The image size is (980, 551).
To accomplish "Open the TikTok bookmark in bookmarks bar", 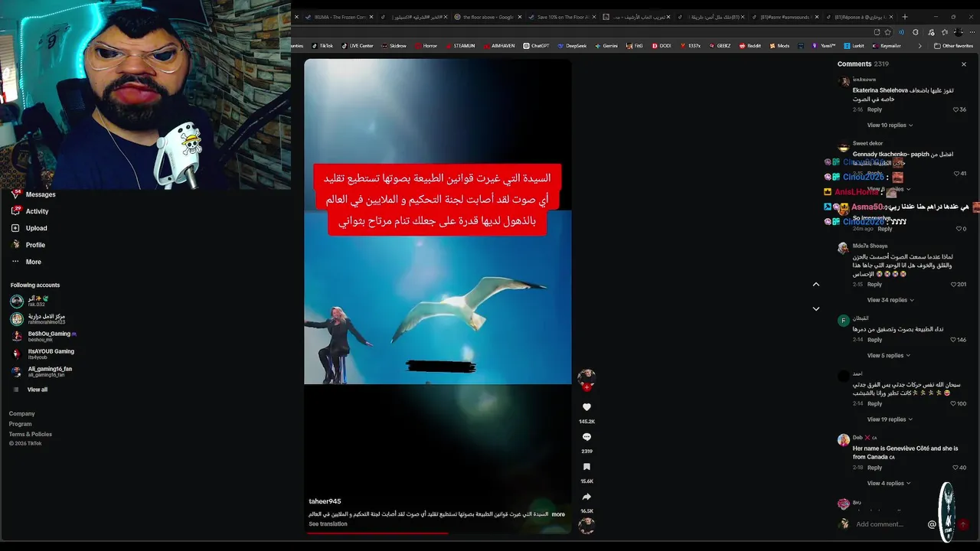I will click(x=322, y=46).
